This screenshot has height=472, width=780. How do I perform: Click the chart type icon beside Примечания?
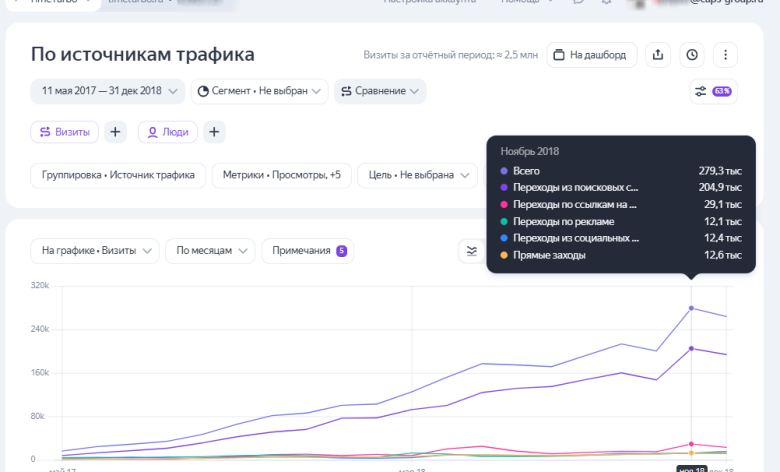click(472, 251)
